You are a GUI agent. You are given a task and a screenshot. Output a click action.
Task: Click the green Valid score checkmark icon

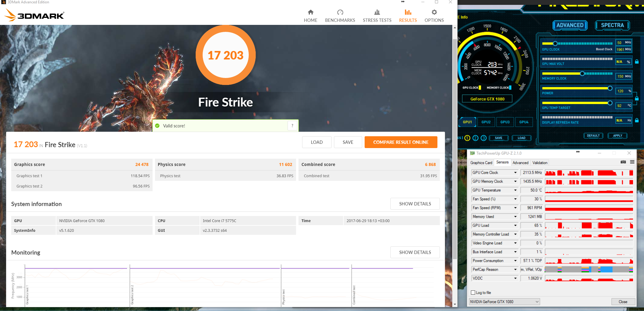click(157, 126)
